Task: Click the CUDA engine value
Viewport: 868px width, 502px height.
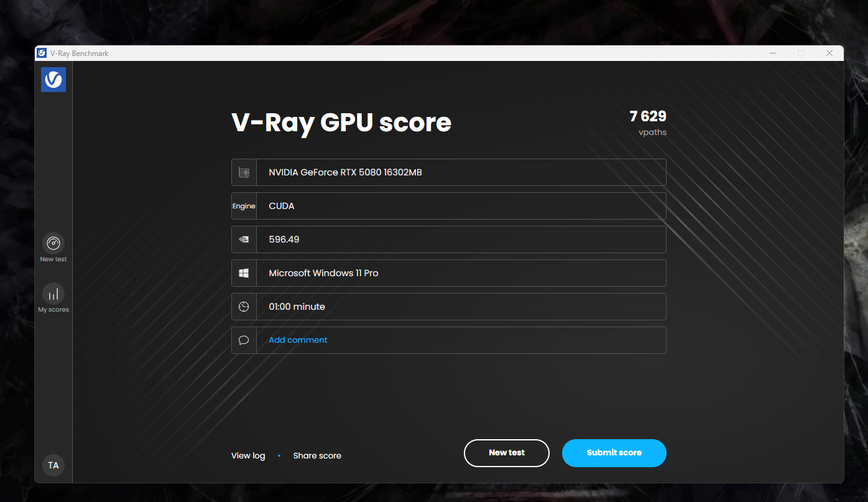Action: 282,206
